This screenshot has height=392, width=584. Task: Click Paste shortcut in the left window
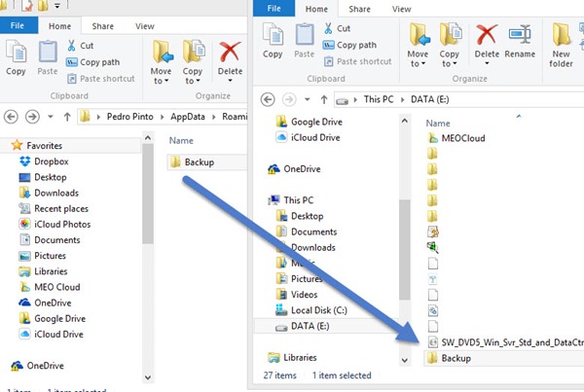click(100, 79)
